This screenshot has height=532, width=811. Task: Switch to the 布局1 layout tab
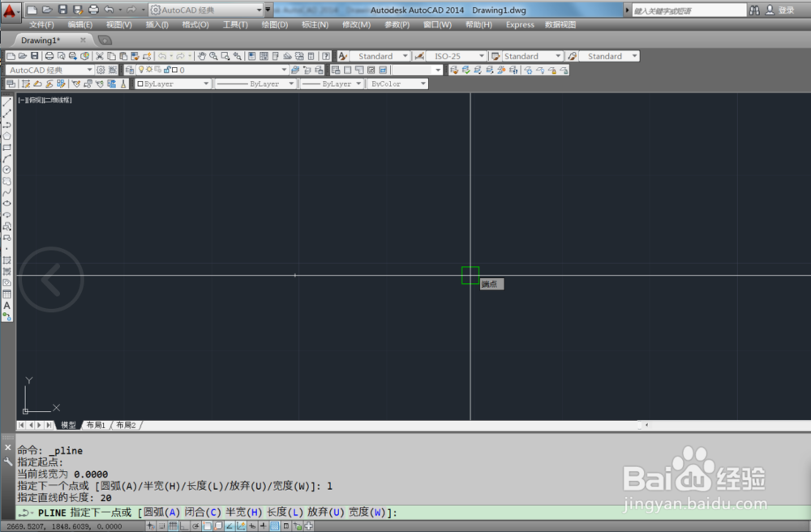96,425
